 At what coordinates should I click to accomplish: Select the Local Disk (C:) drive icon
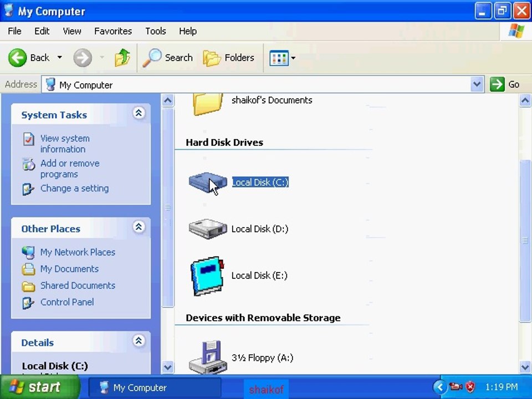click(x=208, y=182)
